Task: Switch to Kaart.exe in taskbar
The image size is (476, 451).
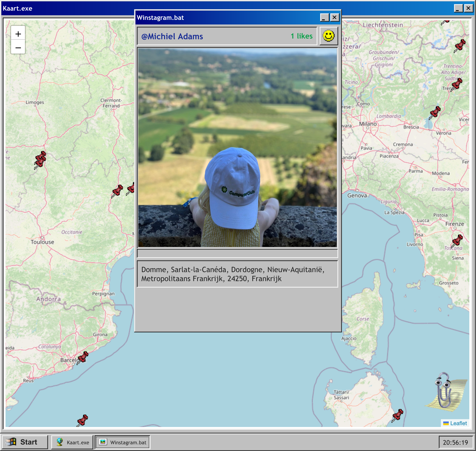Action: (72, 442)
